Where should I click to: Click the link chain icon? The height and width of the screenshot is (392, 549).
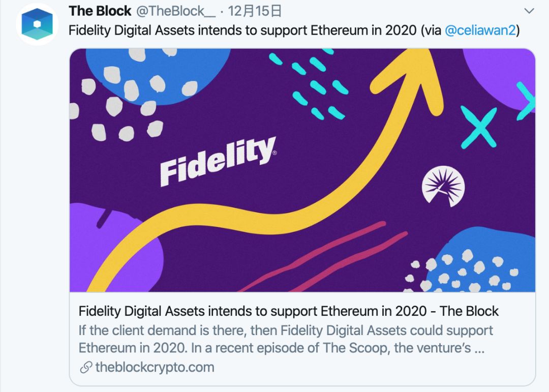coord(86,368)
